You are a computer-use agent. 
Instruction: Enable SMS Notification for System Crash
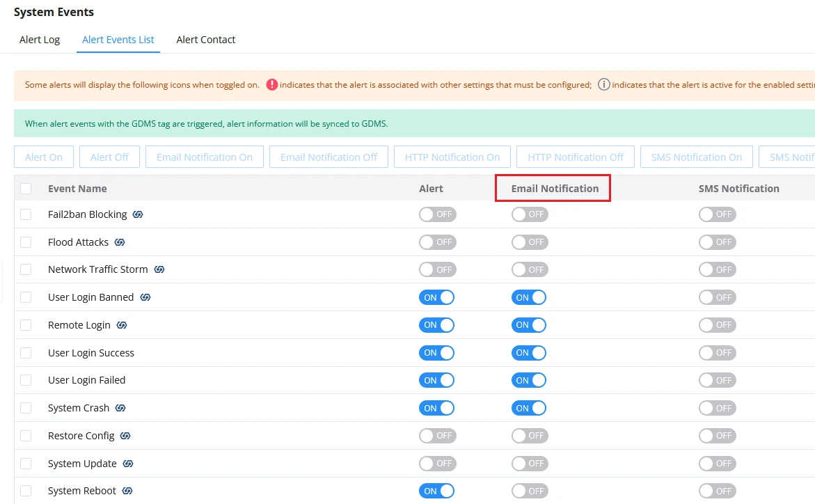pos(718,408)
